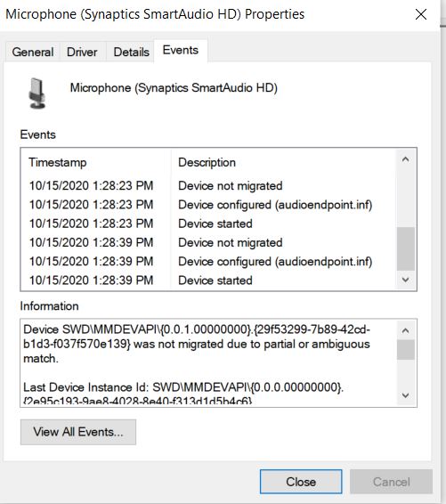Select 1:28:39 PM Device started row
Viewport: 446px width, 504px height.
209,280
